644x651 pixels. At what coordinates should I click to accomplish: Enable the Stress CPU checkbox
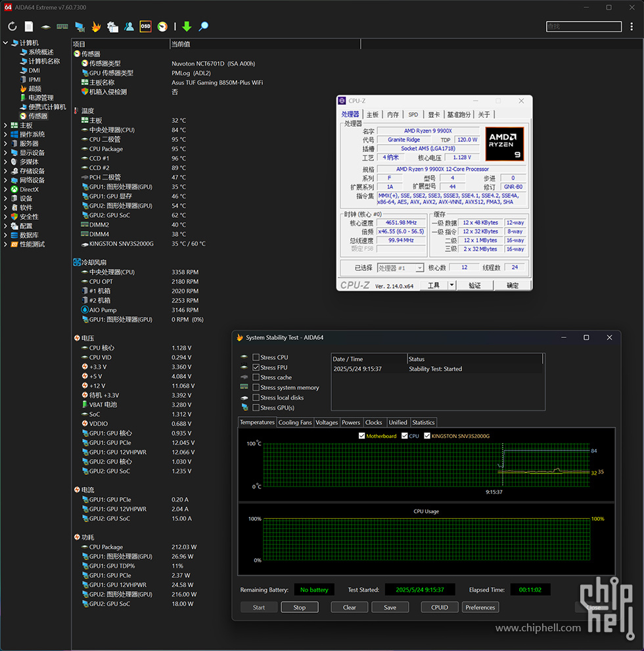pos(256,357)
